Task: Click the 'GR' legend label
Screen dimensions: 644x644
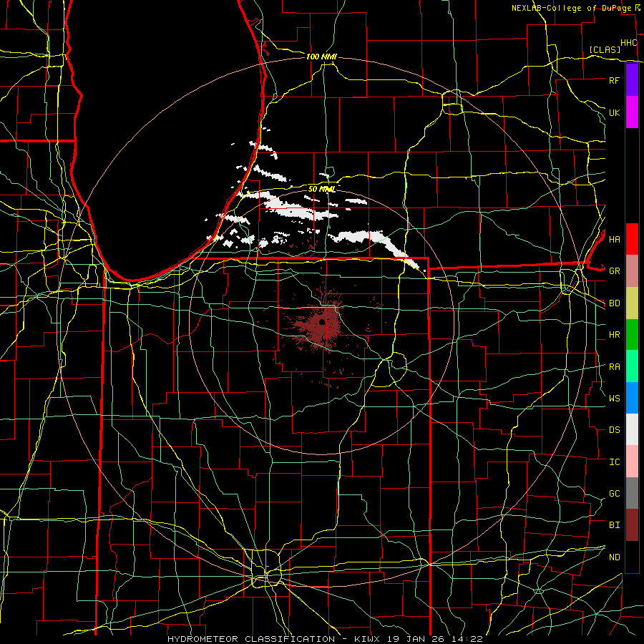Action: [x=614, y=271]
